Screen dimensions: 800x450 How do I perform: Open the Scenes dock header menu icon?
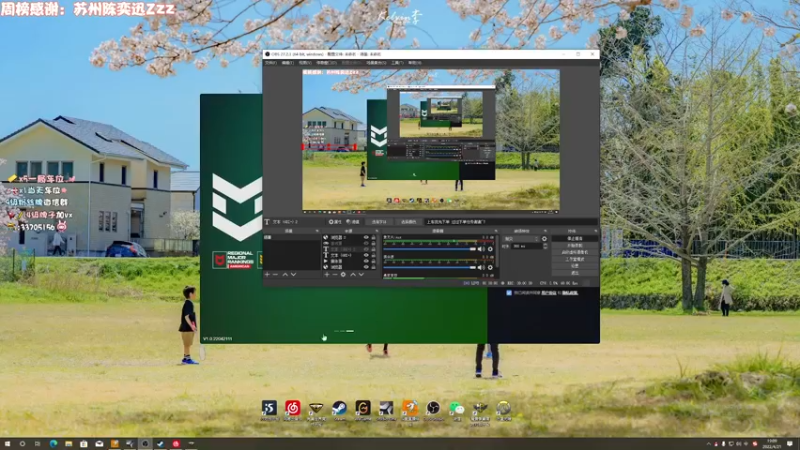pyautogui.click(x=317, y=231)
